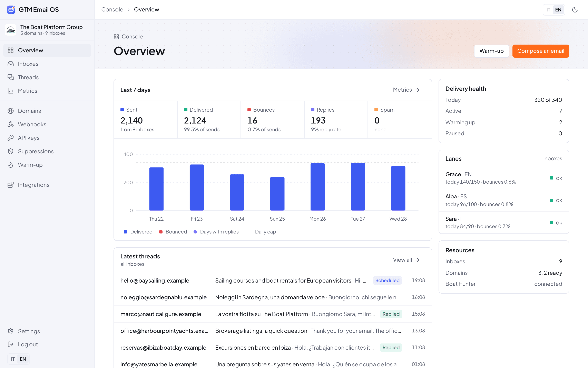Open the Grace · EN lane row
This screenshot has height=368, width=588.
pyautogui.click(x=504, y=178)
